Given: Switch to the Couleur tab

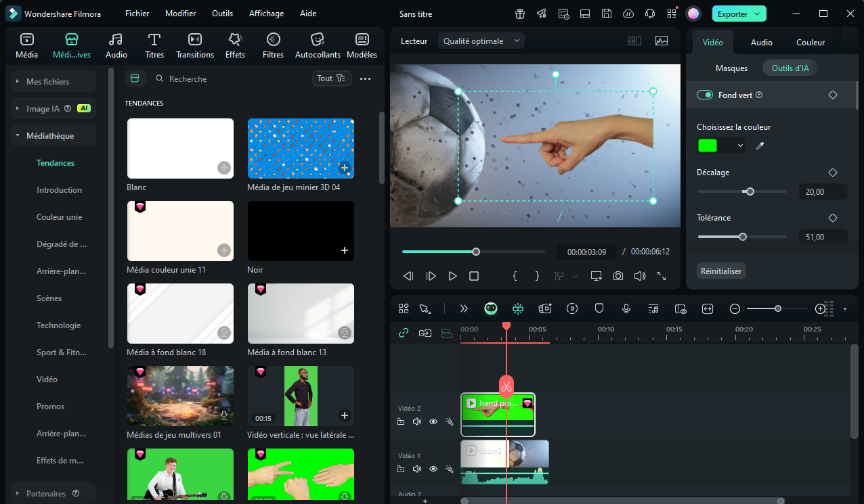Looking at the screenshot, I should click(x=811, y=42).
